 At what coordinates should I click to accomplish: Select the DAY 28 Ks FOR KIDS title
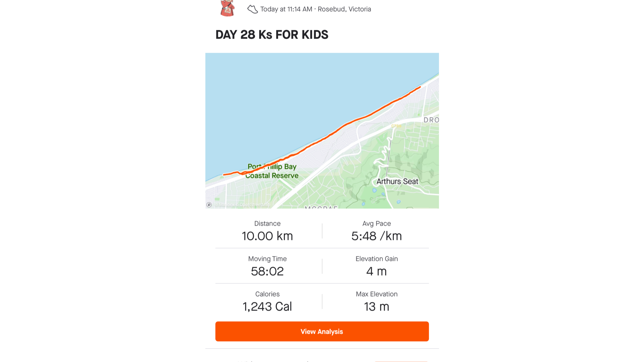pyautogui.click(x=272, y=35)
